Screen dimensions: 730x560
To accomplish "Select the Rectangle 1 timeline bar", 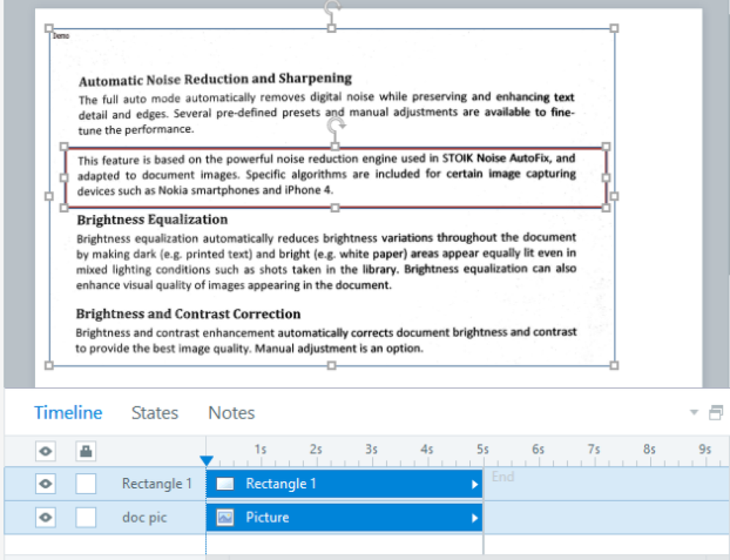I will click(x=344, y=484).
